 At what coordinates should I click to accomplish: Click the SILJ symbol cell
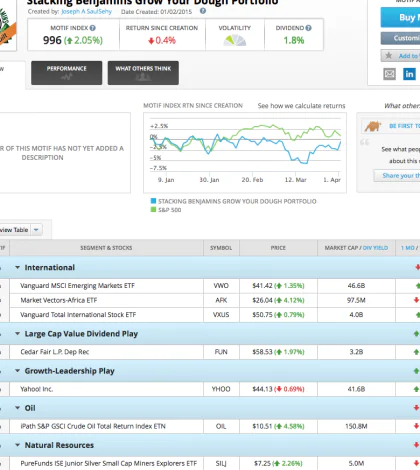click(221, 463)
